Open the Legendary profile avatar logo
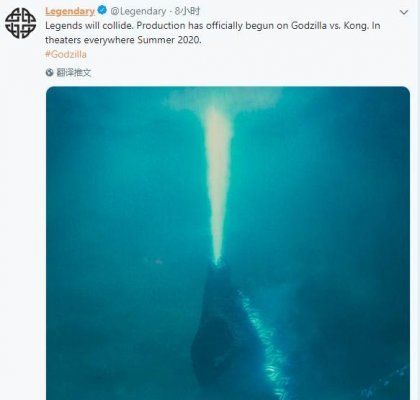This screenshot has width=420, height=400. [20, 23]
